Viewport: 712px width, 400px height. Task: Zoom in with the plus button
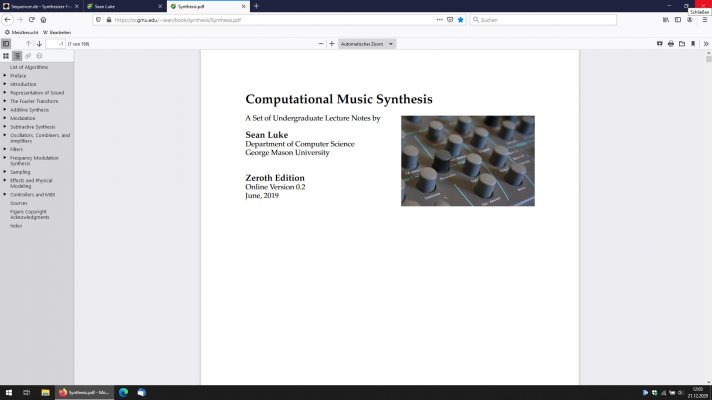332,44
